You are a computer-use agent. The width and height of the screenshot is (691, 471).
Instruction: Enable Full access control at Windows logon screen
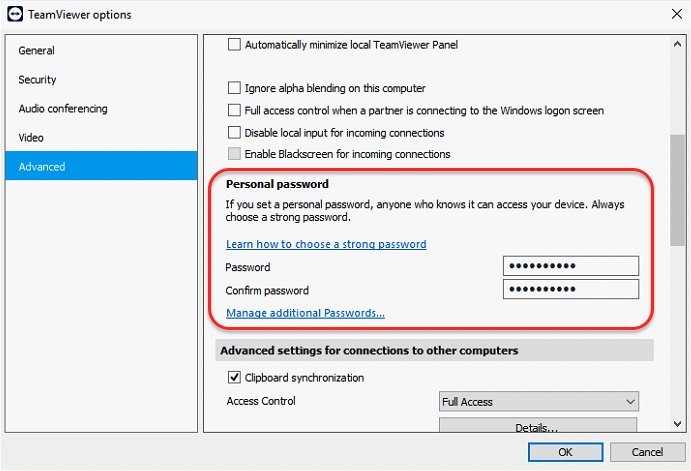point(234,110)
